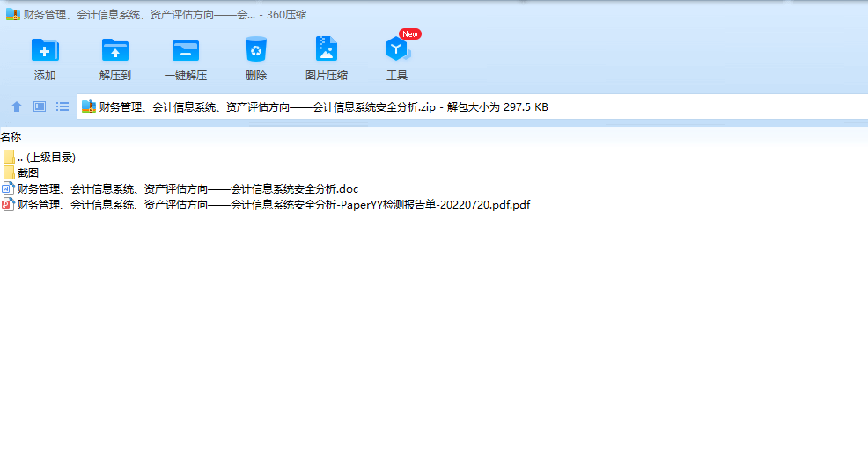
Task: Click the PDF icon of PaperYY report file
Action: [8, 204]
